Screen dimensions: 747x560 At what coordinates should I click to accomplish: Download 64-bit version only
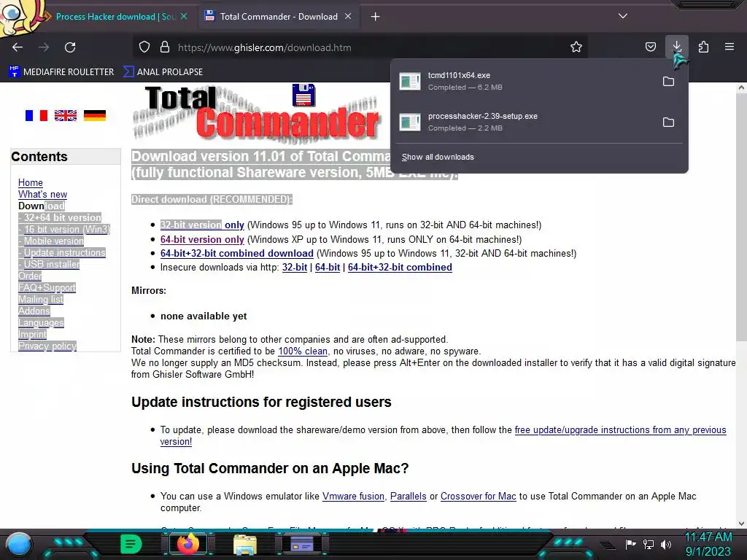pos(202,239)
